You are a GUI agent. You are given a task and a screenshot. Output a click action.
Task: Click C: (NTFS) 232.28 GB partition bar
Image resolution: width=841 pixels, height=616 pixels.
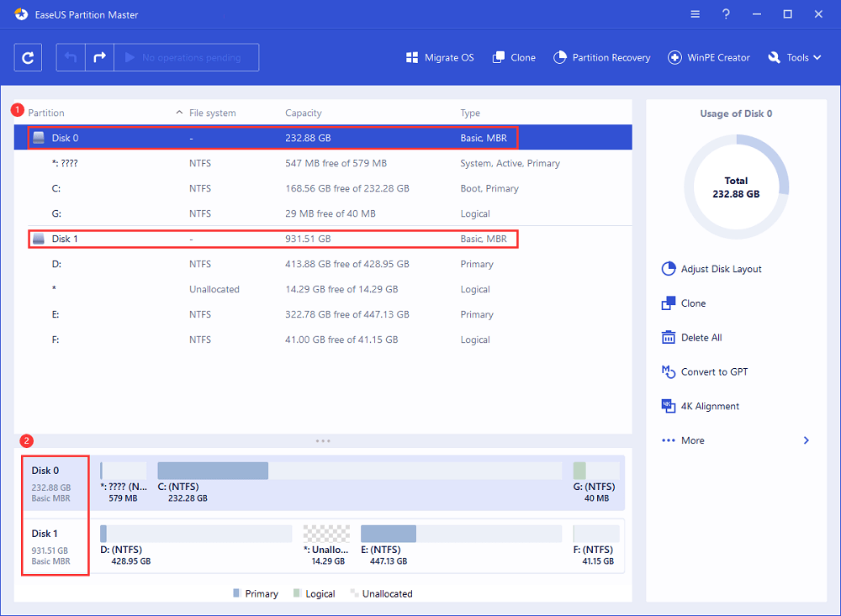pos(359,471)
